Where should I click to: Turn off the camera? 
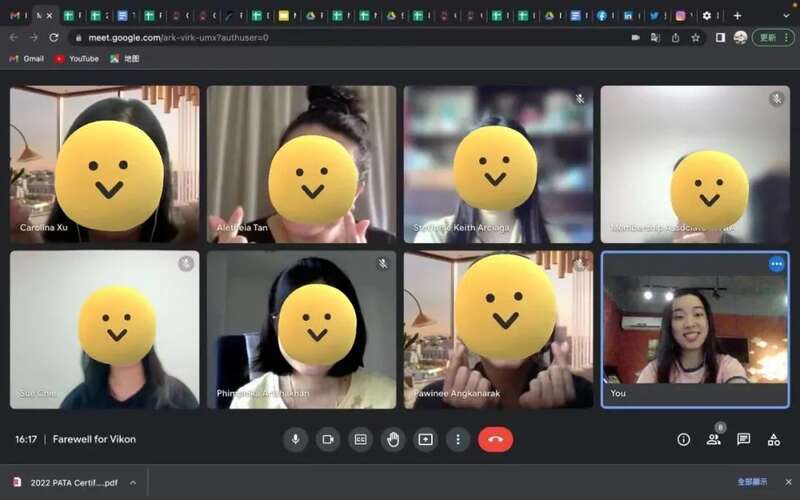(327, 439)
